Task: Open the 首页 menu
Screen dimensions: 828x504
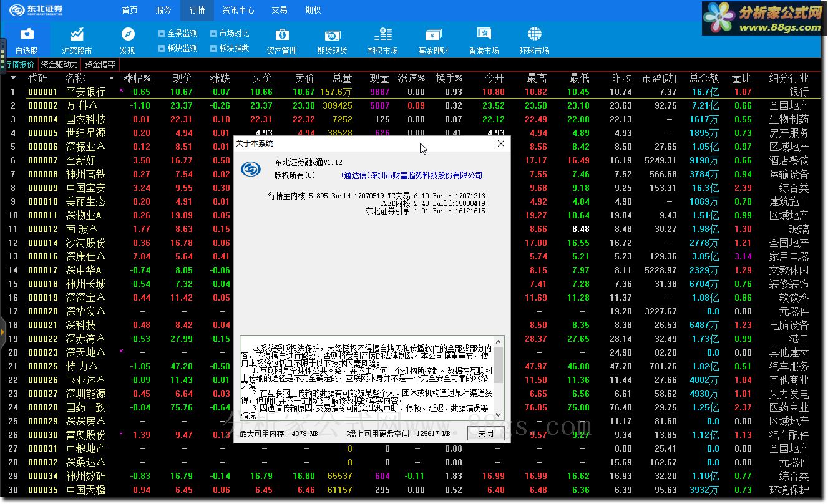Action: click(130, 10)
